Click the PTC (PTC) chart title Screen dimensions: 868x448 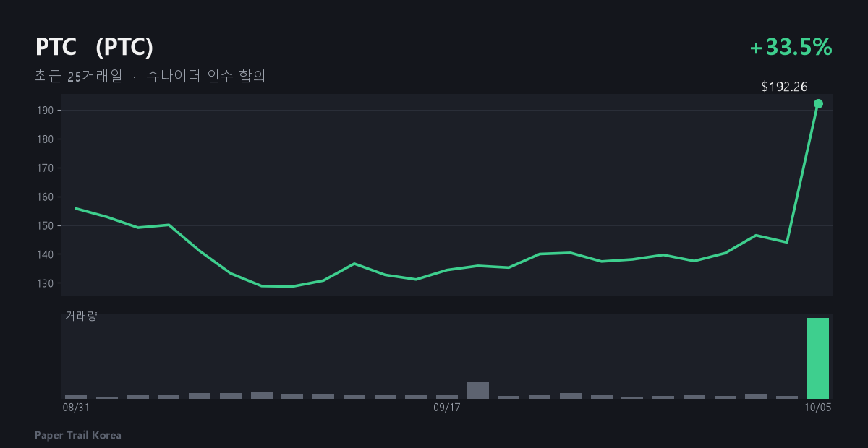click(x=94, y=47)
